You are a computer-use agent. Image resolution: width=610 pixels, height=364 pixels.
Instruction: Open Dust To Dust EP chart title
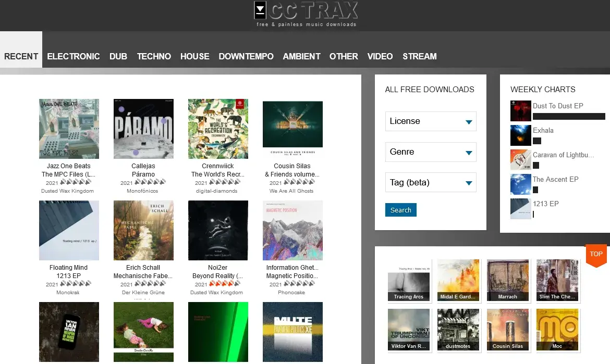click(558, 106)
